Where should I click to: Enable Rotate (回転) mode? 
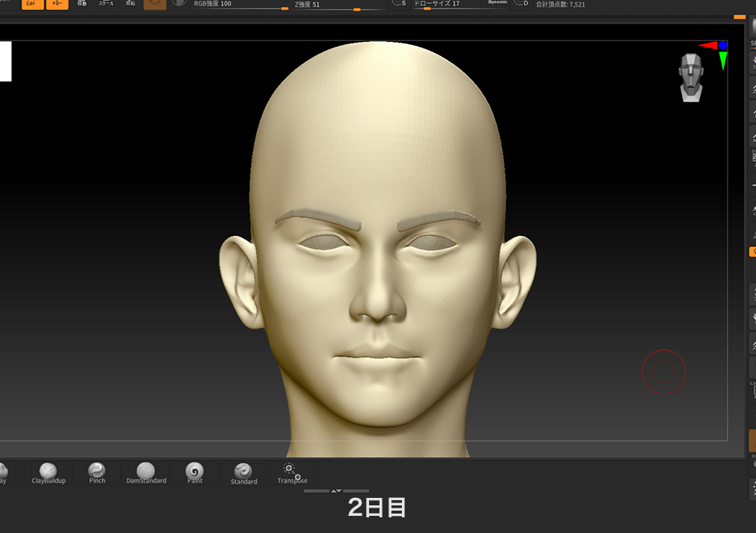coord(130,4)
